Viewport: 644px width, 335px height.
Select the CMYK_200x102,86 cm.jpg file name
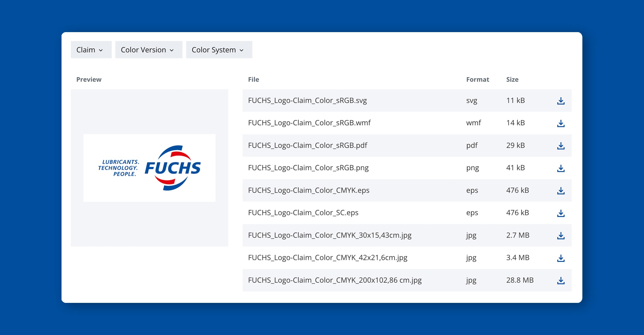point(335,280)
